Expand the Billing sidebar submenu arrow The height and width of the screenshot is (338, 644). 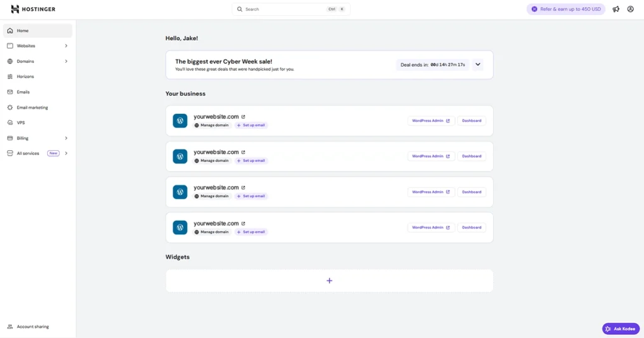(x=66, y=138)
